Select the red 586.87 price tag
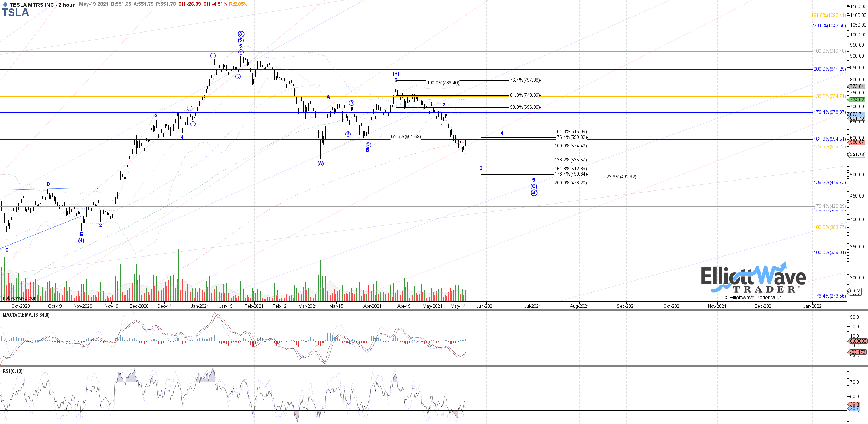 (857, 142)
